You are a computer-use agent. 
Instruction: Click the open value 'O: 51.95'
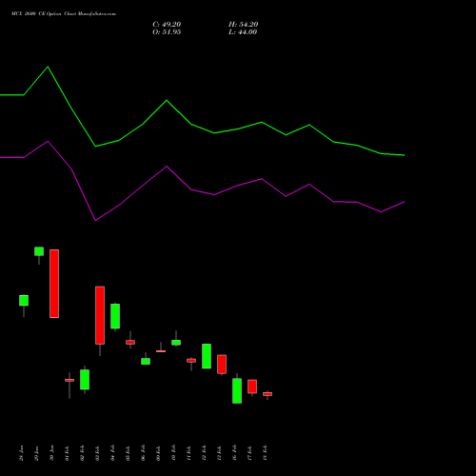(167, 32)
